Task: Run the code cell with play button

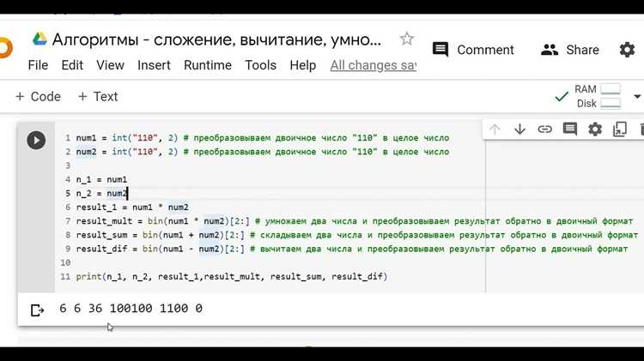Action: coord(36,141)
